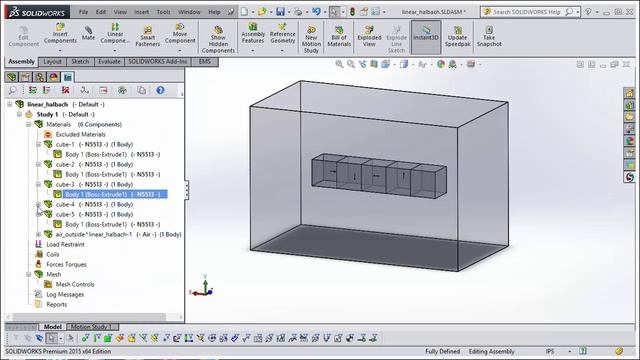Click the Undo icon

pos(316,12)
